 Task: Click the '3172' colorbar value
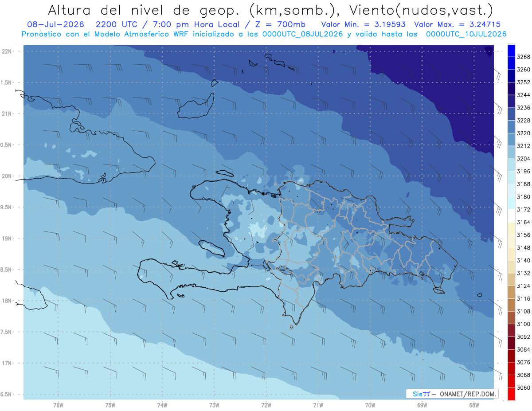(x=523, y=209)
